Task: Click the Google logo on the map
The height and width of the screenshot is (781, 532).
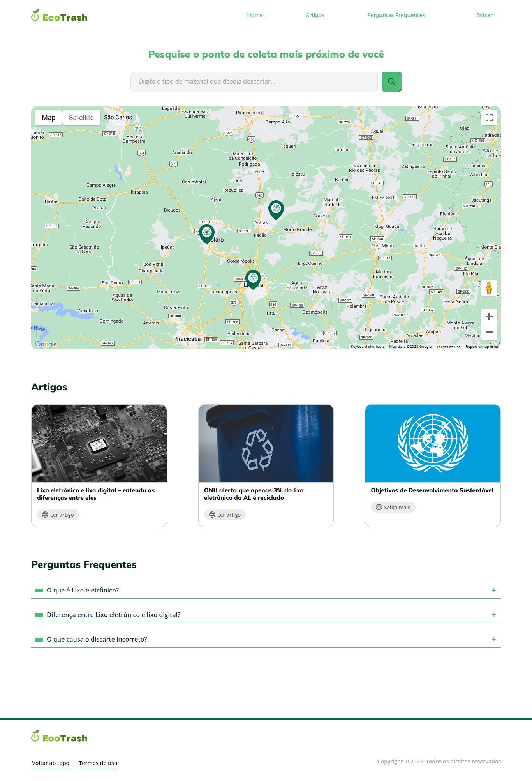Action: pos(46,344)
